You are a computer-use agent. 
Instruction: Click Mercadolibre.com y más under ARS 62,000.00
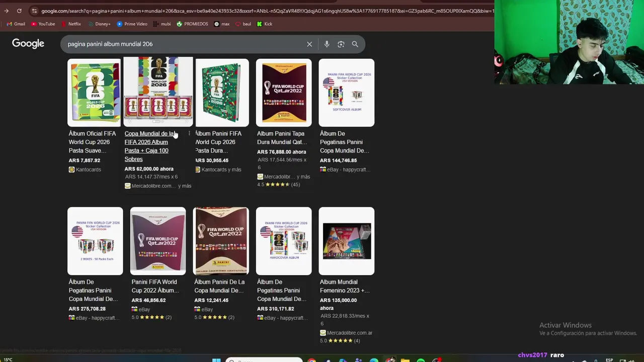(158, 186)
